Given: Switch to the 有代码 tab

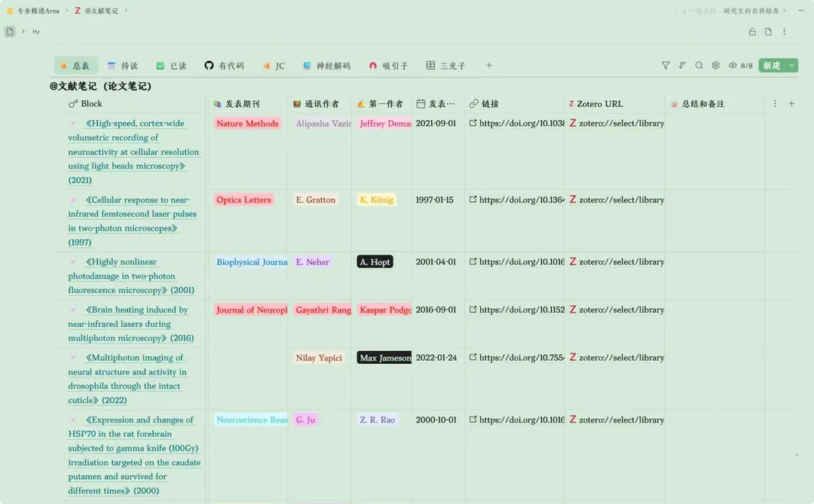Looking at the screenshot, I should tap(224, 66).
